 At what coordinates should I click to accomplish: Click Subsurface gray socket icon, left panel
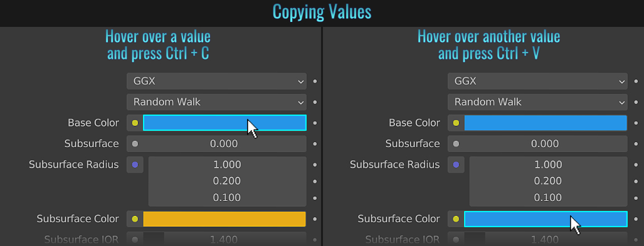coord(135,144)
